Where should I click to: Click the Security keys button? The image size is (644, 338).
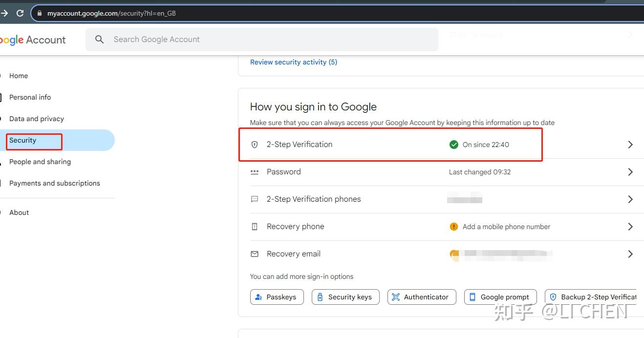(x=345, y=296)
